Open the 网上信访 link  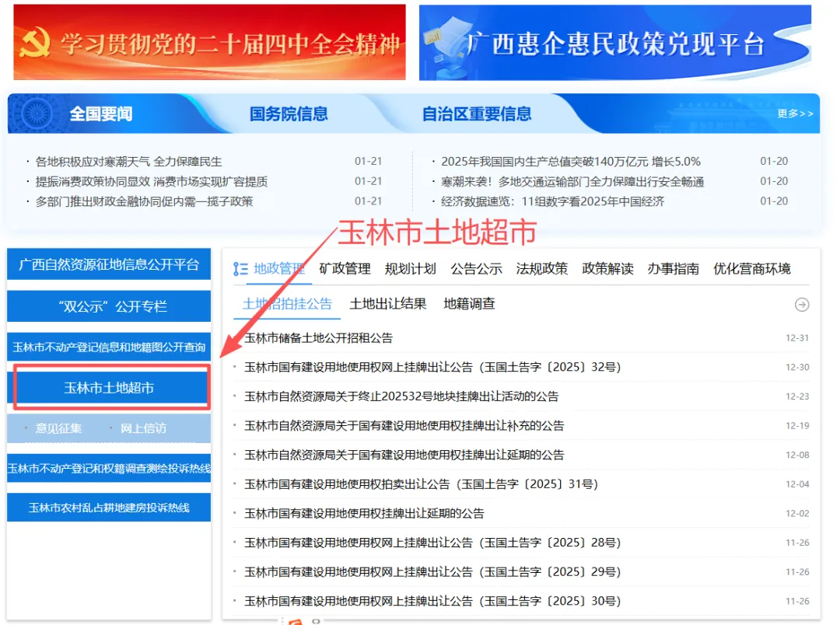(143, 428)
